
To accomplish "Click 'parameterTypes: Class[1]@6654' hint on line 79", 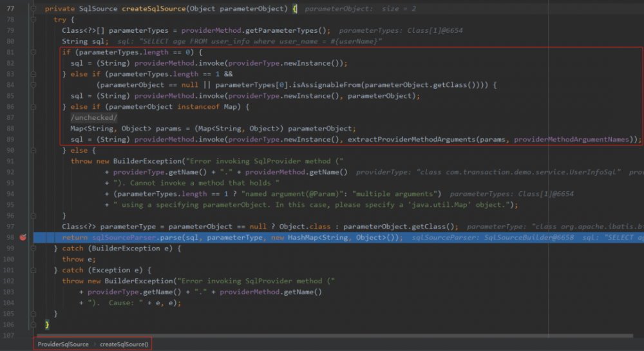I will click(x=401, y=30).
